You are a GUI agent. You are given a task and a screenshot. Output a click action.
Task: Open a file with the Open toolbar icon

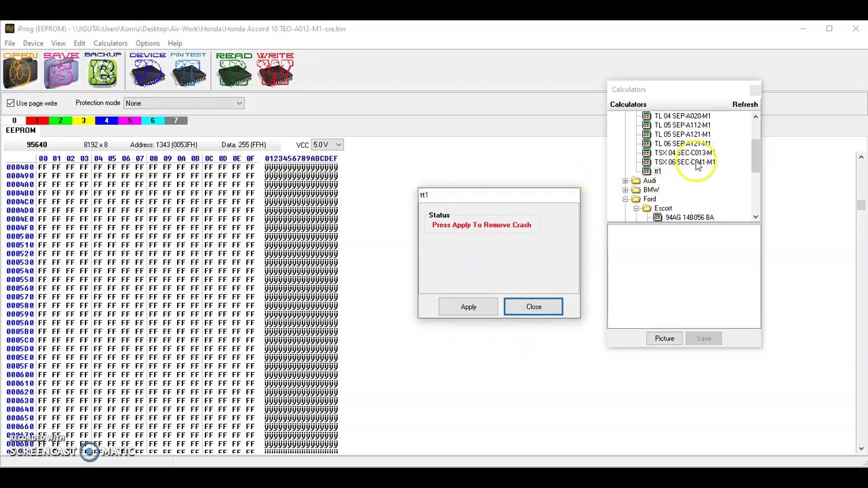point(20,70)
